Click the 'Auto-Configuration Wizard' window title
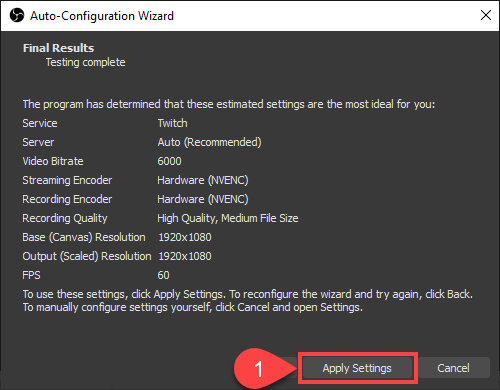500x390 pixels. [102, 16]
